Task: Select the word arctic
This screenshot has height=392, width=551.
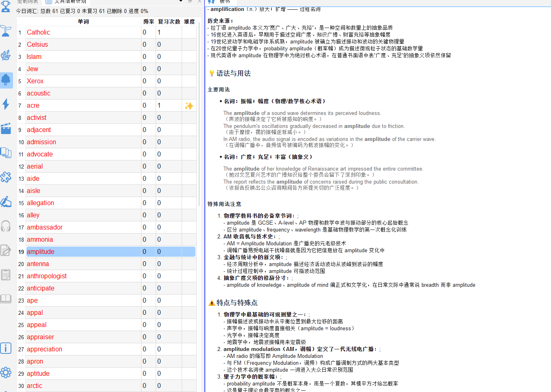Action: [35, 386]
